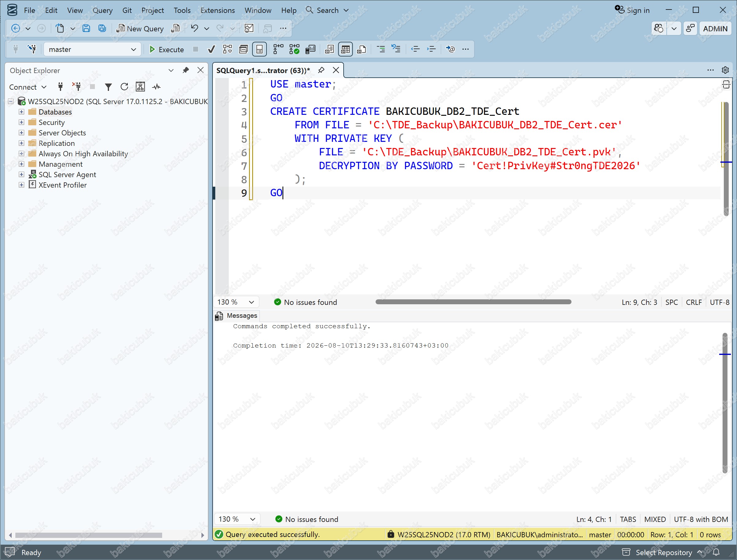This screenshot has height=560, width=737.
Task: Click the Undo arrow icon
Action: (195, 29)
